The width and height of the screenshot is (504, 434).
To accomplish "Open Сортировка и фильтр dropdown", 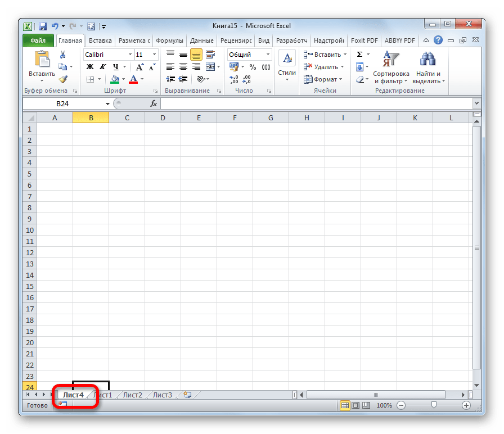I will pyautogui.click(x=391, y=67).
